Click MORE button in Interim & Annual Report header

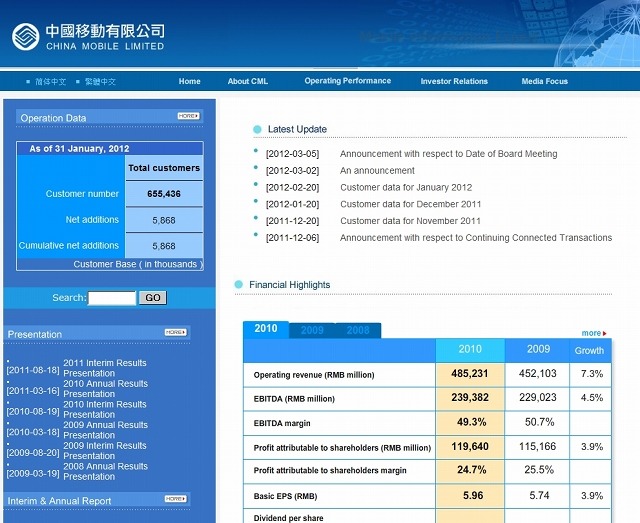[x=176, y=499]
